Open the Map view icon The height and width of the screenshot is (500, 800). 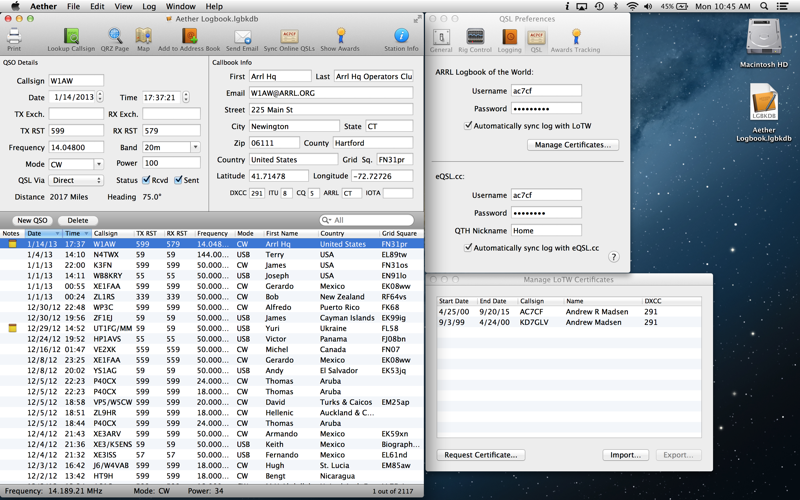pos(143,38)
